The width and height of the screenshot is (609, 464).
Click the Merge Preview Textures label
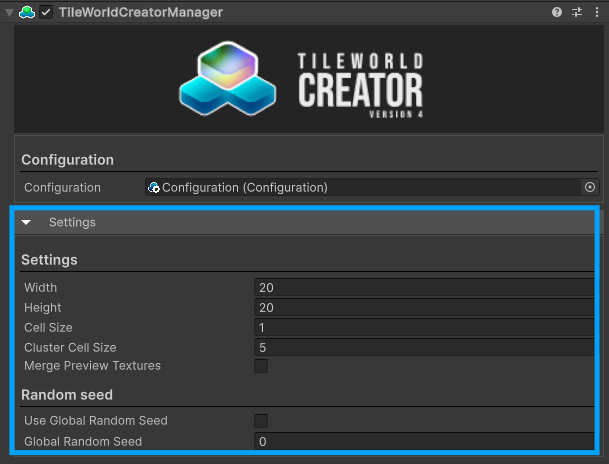(92, 366)
